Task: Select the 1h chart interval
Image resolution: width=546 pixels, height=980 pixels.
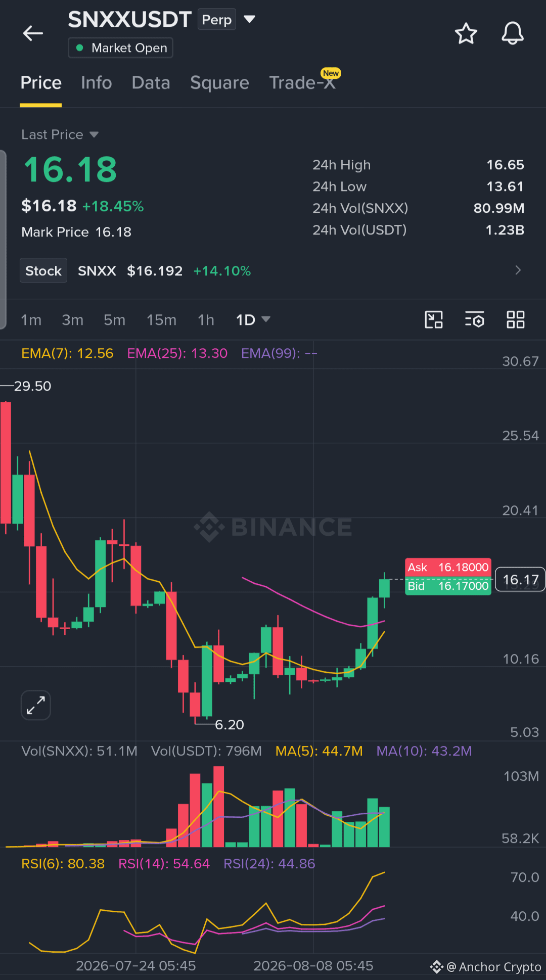Action: (206, 320)
